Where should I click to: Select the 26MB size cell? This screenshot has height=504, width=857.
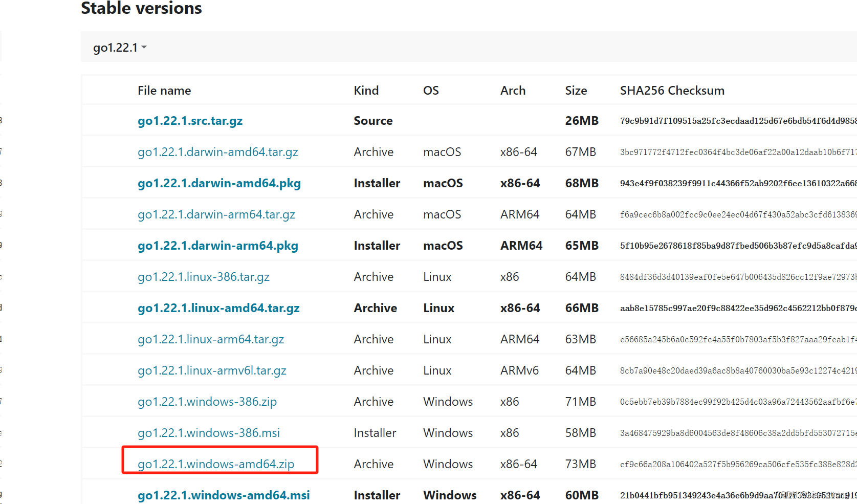coord(582,121)
